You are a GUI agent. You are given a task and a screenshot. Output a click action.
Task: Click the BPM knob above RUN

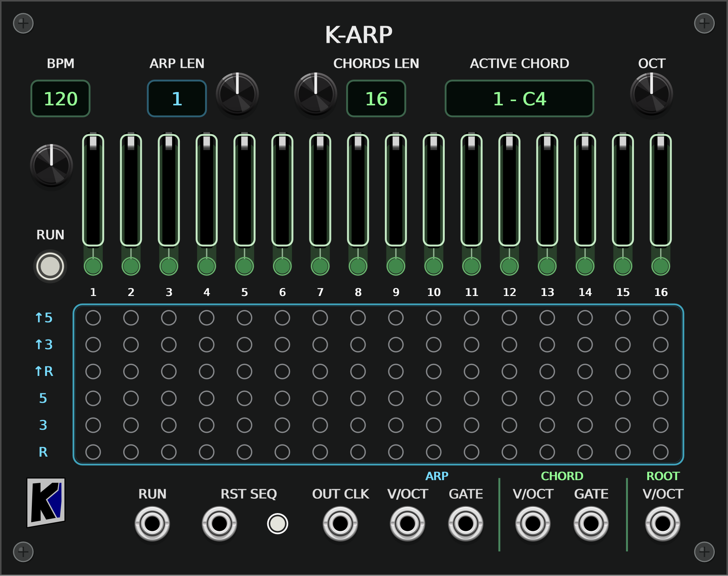[52, 165]
